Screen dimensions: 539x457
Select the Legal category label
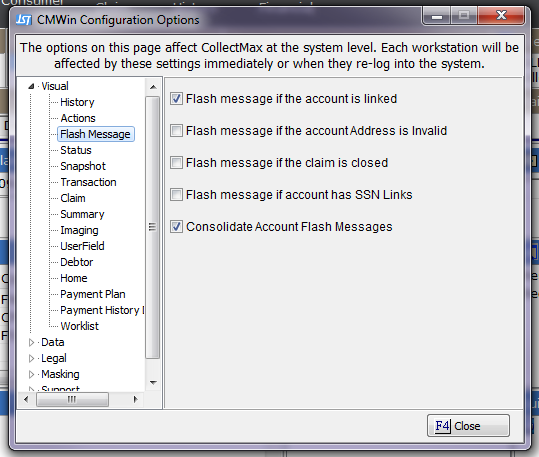coord(54,358)
